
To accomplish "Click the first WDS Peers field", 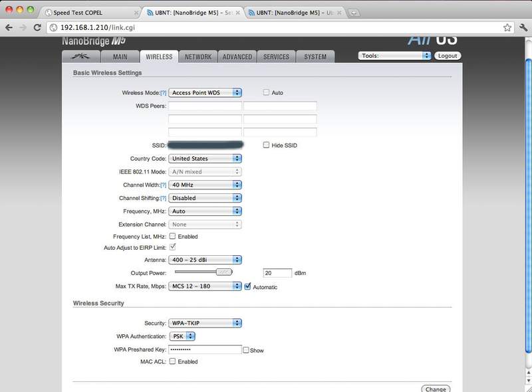I will (205, 106).
